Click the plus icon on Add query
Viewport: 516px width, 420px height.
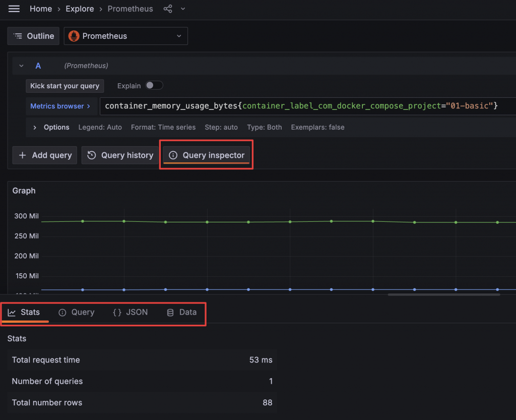[x=22, y=155]
